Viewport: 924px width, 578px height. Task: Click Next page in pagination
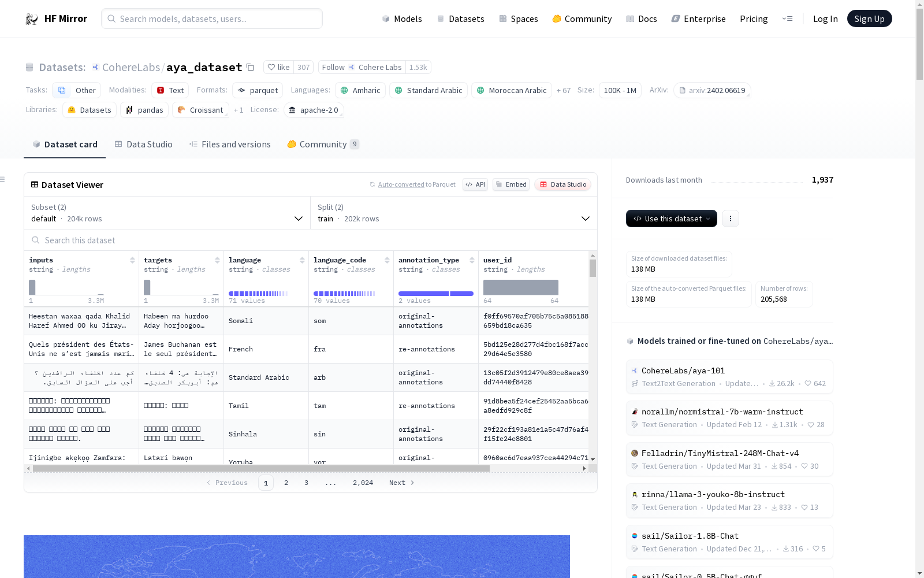(x=402, y=483)
